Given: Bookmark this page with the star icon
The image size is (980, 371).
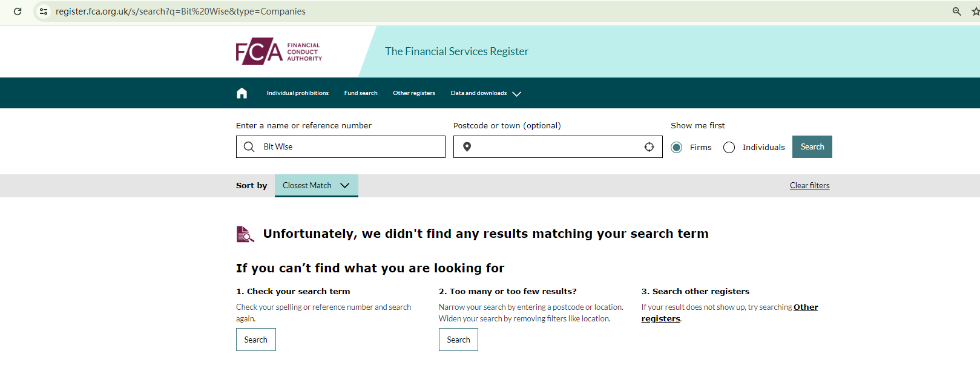Looking at the screenshot, I should (975, 11).
